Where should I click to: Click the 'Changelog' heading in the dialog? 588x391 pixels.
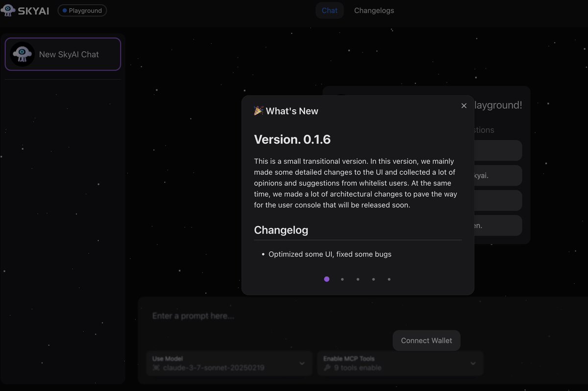[281, 230]
